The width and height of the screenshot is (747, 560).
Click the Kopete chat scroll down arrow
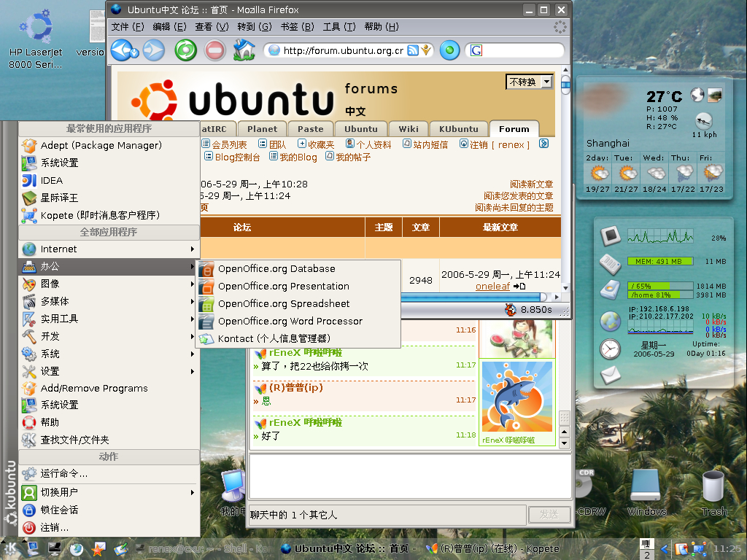(565, 443)
